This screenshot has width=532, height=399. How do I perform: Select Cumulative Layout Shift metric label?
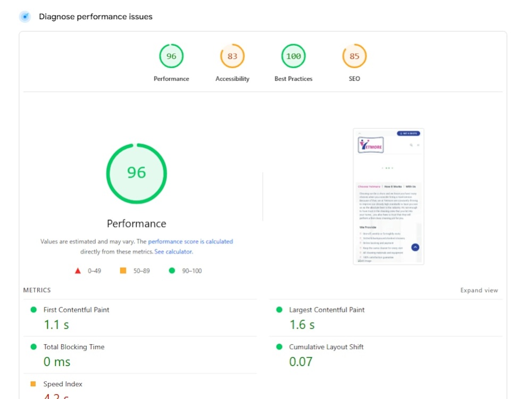click(x=326, y=347)
